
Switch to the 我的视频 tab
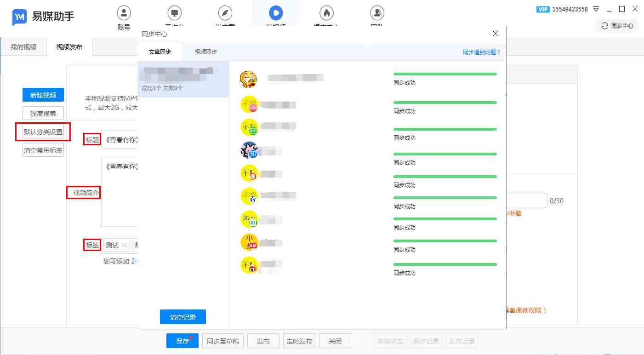pos(23,47)
